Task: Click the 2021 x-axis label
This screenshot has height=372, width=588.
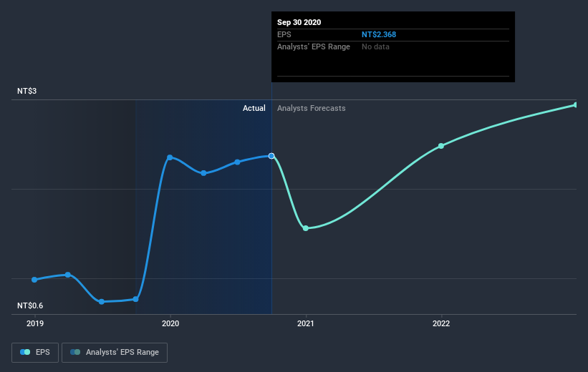Action: point(306,323)
